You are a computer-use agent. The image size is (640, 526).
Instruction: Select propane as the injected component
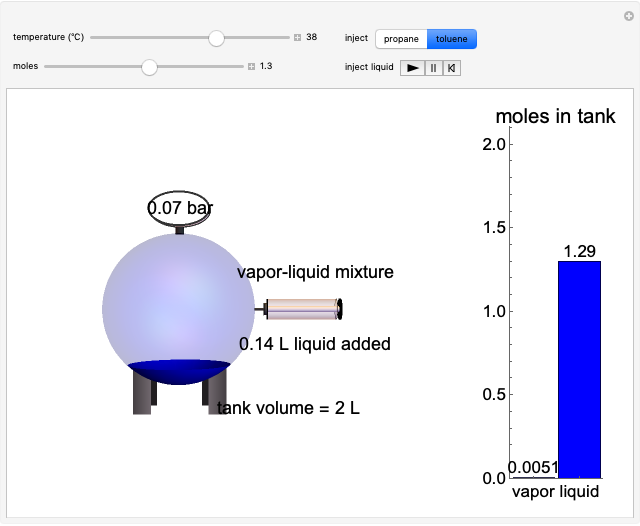401,39
